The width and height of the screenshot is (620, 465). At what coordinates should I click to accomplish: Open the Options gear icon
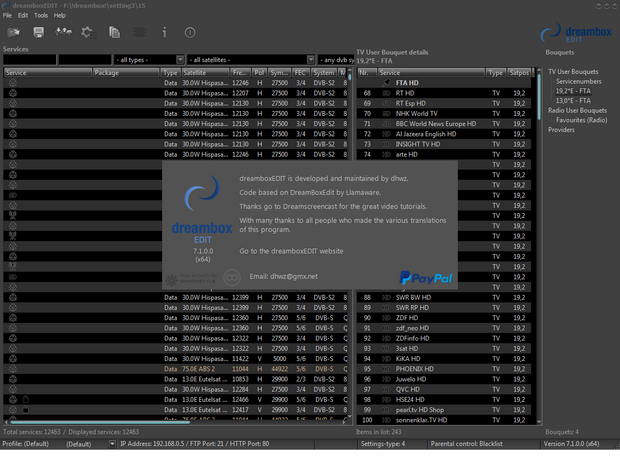pos(89,32)
